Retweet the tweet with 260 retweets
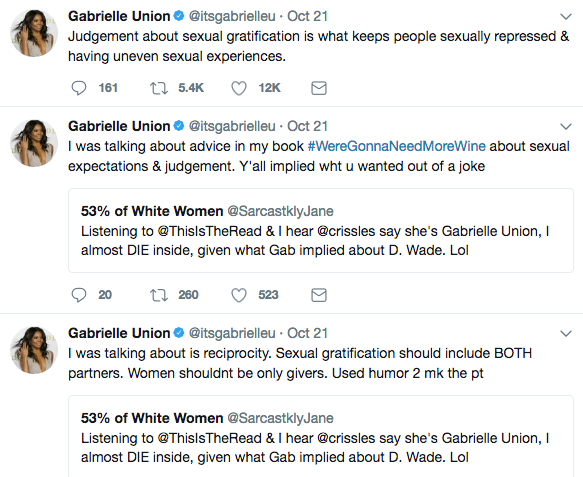This screenshot has width=583, height=477. 159,295
